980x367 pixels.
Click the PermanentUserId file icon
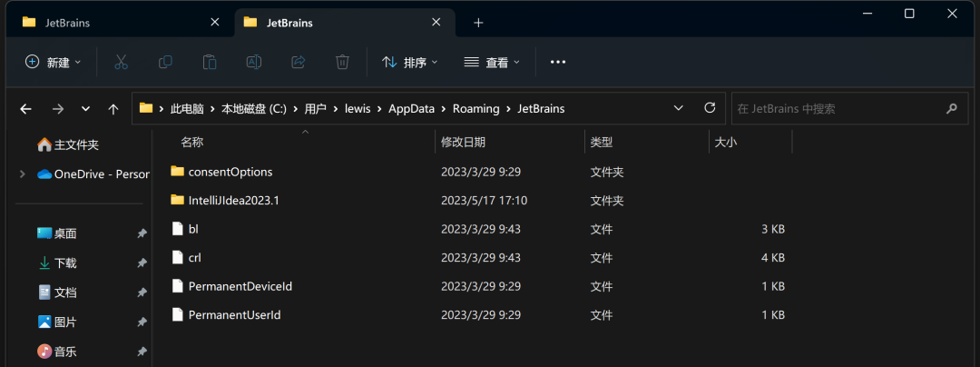click(x=178, y=314)
